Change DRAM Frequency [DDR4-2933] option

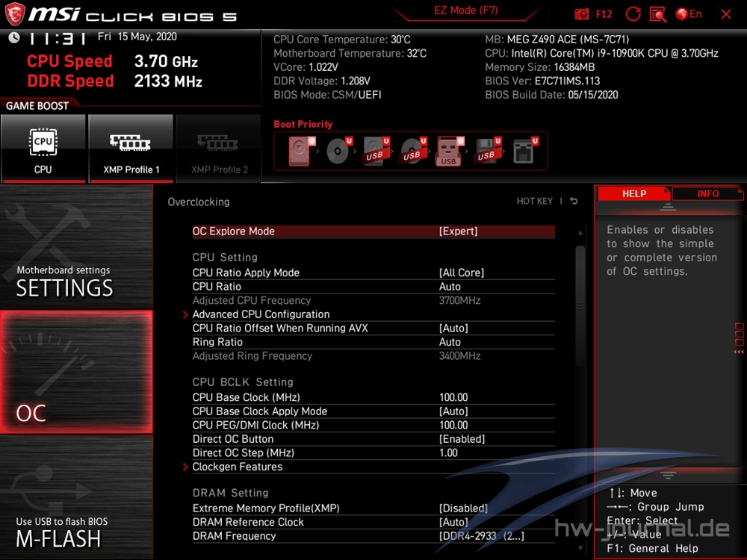click(x=373, y=535)
